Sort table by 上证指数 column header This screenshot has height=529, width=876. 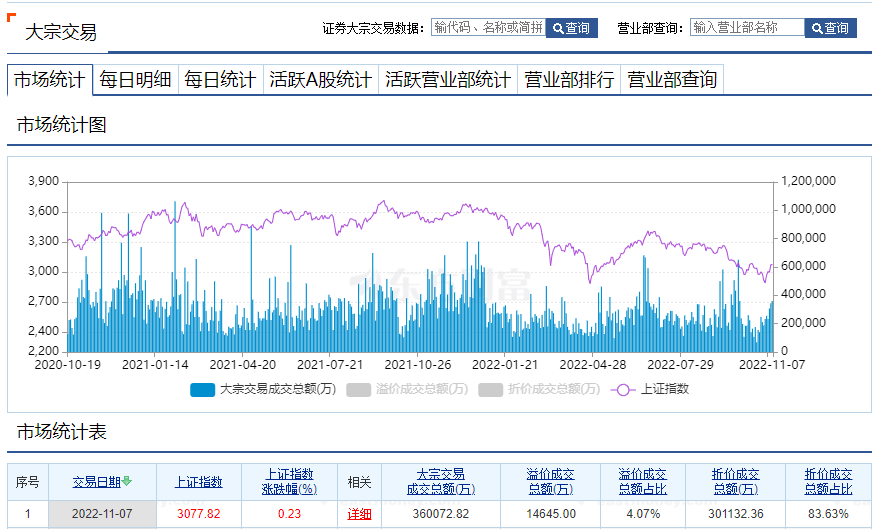[199, 482]
